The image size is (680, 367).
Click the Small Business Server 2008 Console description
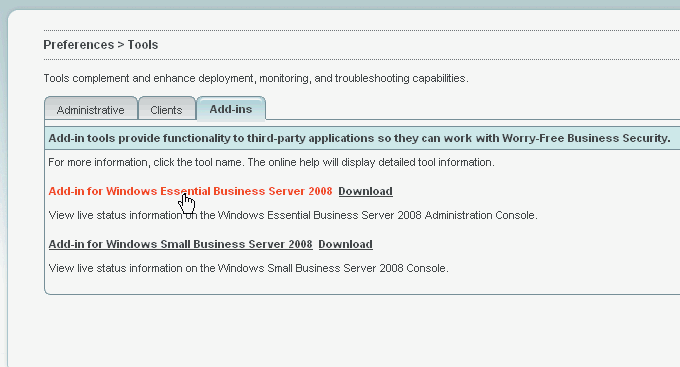(x=248, y=269)
